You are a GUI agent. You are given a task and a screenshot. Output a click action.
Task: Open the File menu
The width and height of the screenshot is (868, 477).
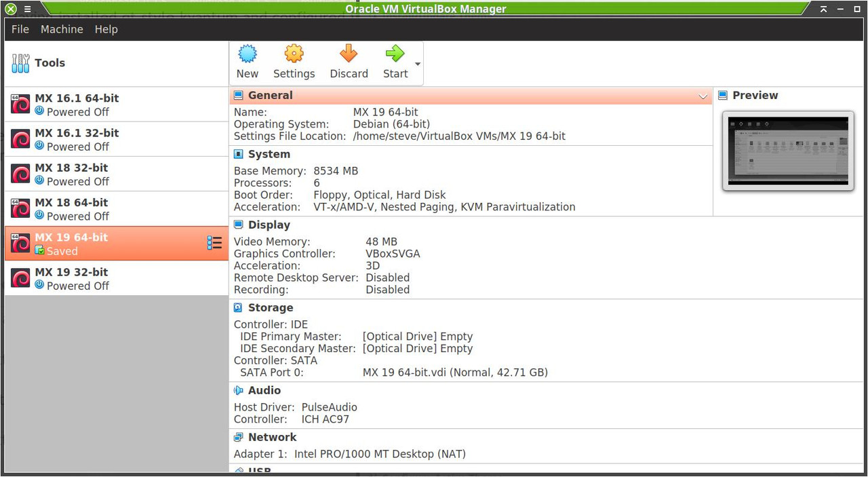[20, 29]
